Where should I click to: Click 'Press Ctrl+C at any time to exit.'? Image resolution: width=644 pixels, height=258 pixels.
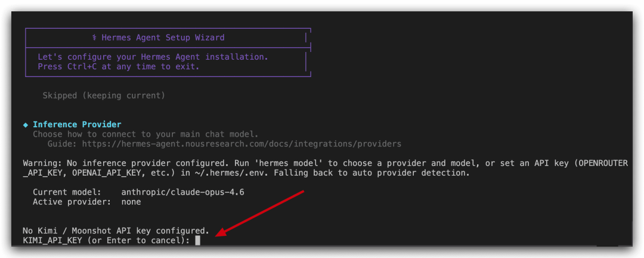[x=119, y=66]
